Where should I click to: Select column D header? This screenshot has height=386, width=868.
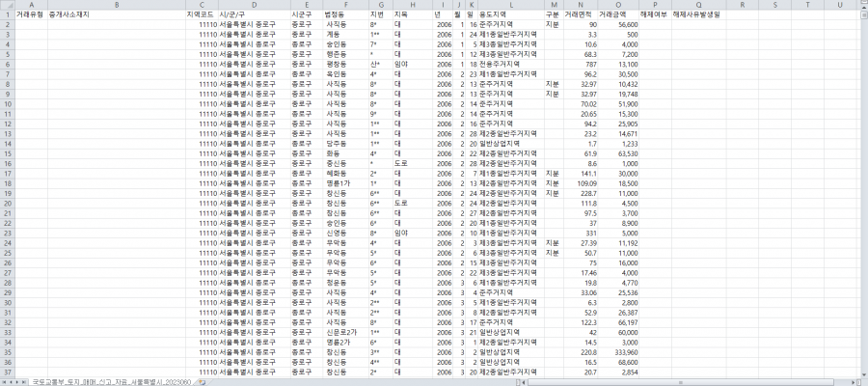pos(254,5)
